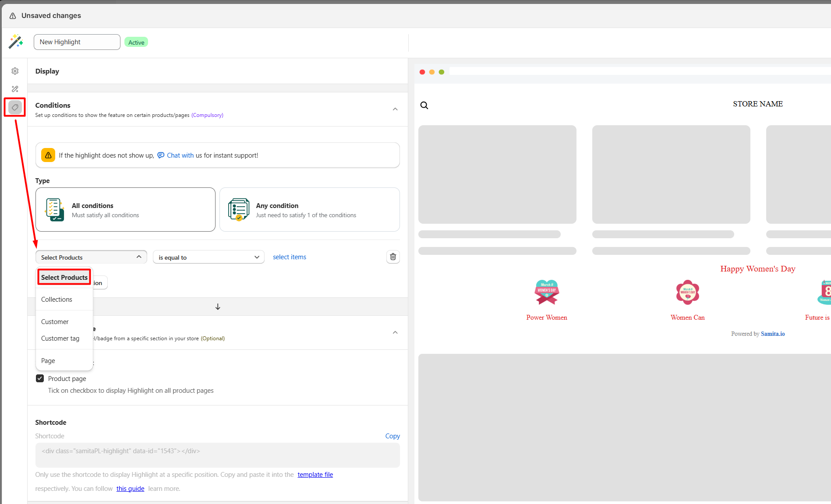Click the magic wand app logo

click(16, 42)
